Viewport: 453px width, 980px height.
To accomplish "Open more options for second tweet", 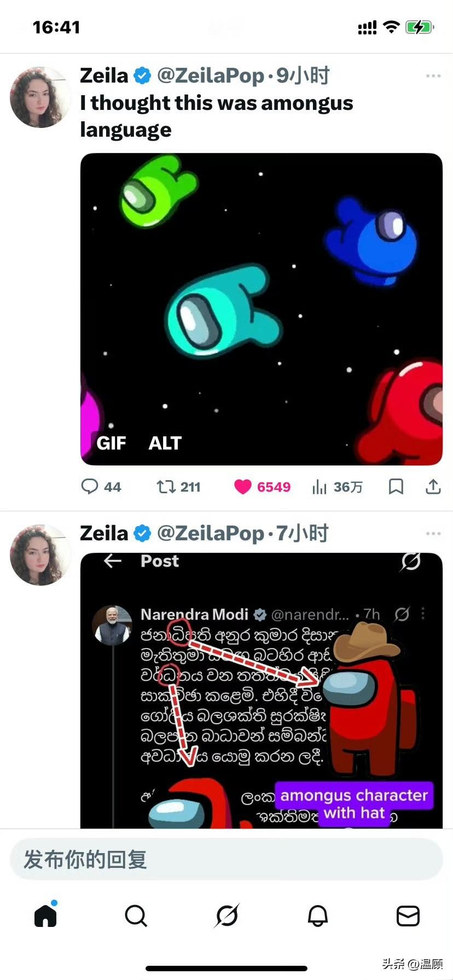I will click(433, 533).
